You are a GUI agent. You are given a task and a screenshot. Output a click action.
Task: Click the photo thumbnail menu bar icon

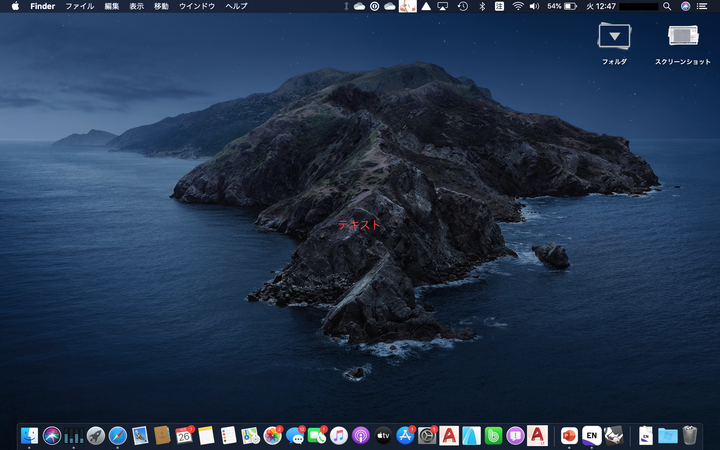408,6
